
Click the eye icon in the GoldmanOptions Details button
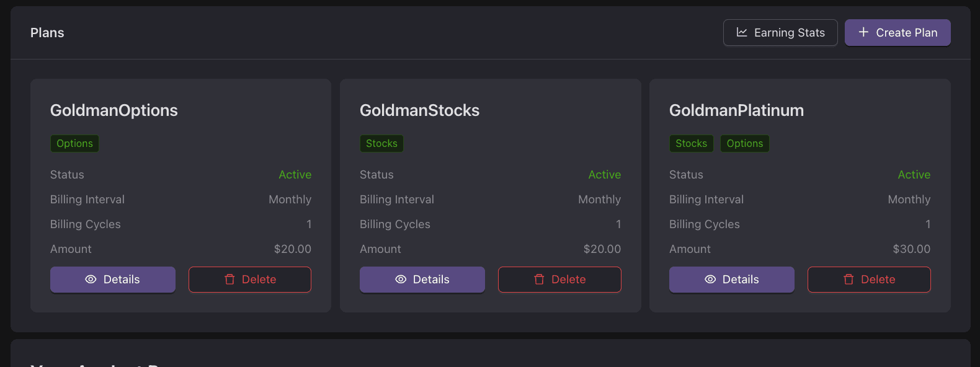pyautogui.click(x=91, y=280)
